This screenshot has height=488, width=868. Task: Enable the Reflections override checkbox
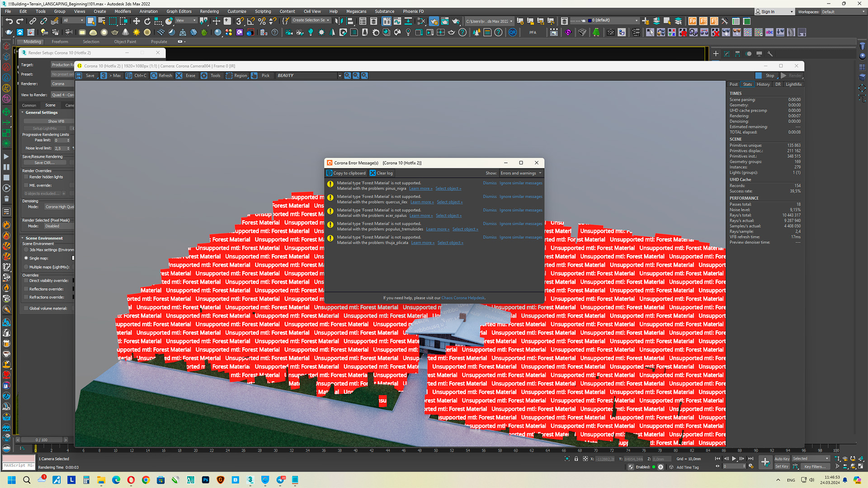point(26,289)
